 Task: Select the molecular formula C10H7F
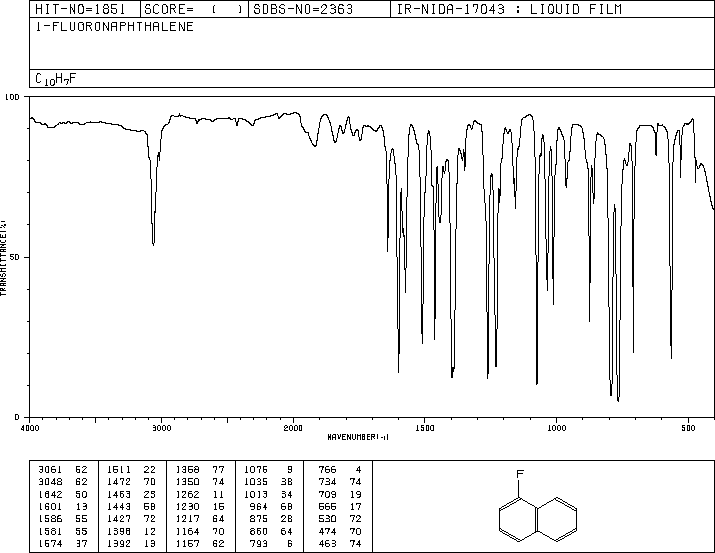click(x=56, y=79)
